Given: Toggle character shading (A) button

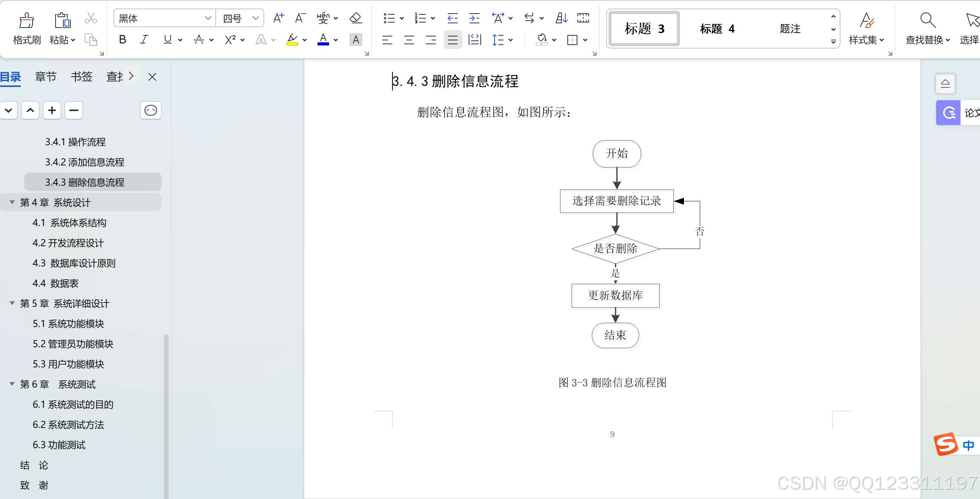Looking at the screenshot, I should tap(356, 40).
